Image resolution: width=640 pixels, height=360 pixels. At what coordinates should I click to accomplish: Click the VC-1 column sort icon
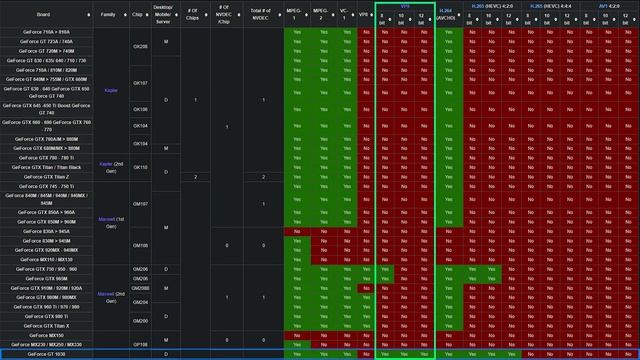pos(353,15)
